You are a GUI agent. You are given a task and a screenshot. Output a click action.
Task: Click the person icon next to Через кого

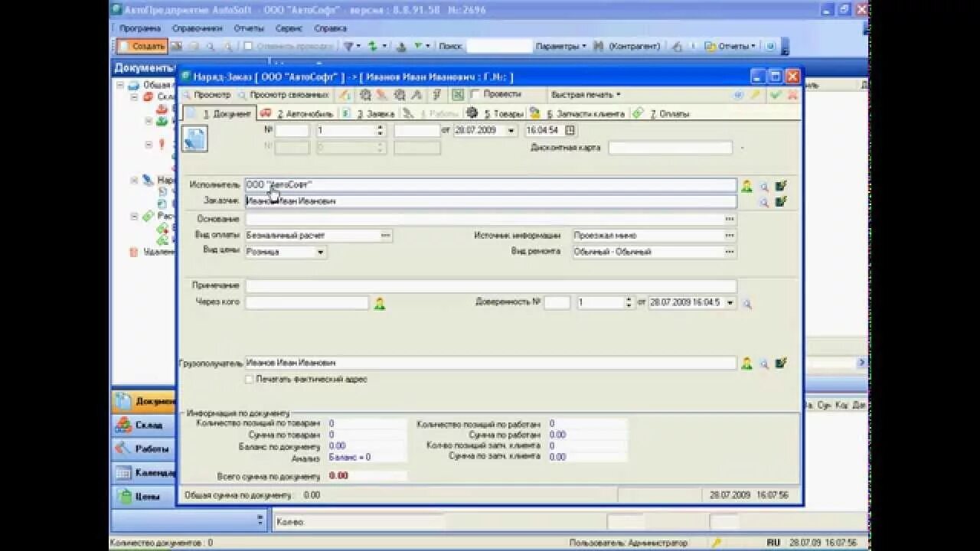(x=379, y=304)
